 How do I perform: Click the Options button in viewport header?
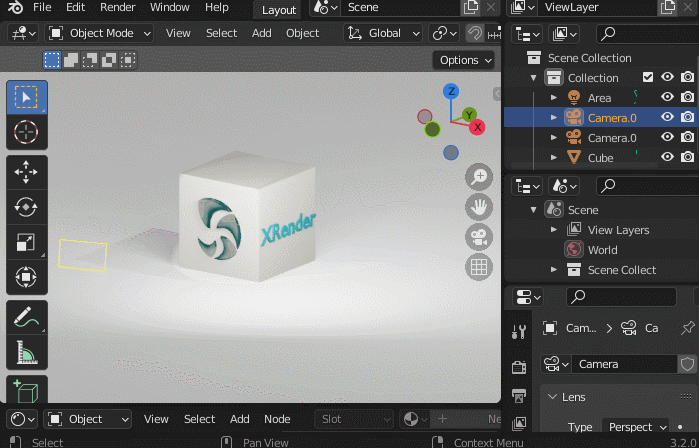pyautogui.click(x=464, y=60)
